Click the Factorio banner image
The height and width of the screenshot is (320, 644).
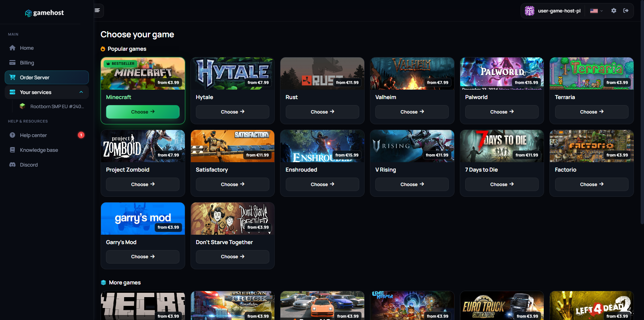pyautogui.click(x=592, y=146)
